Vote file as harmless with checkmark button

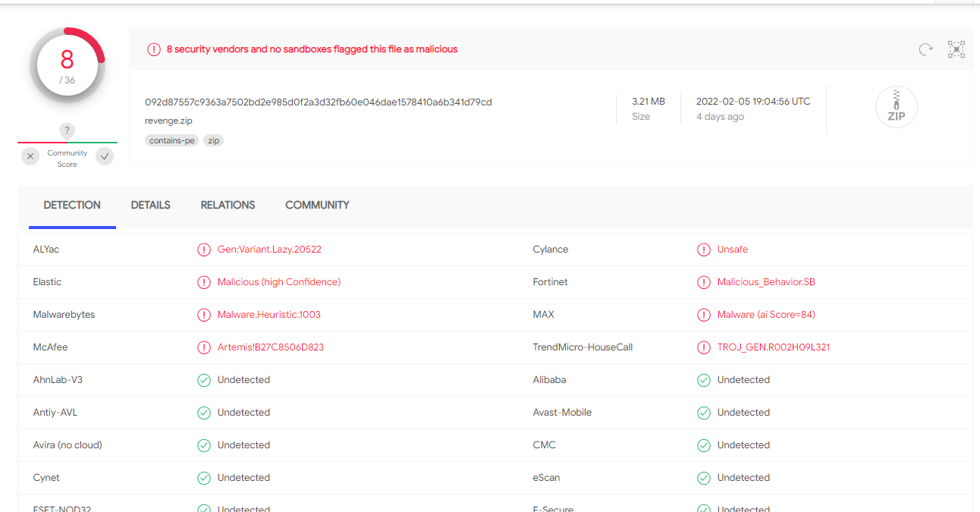point(105,157)
